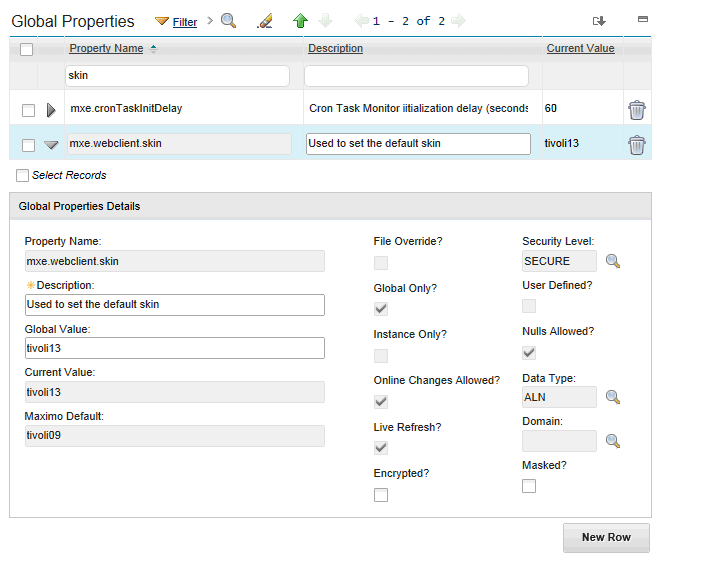This screenshot has width=726, height=575.
Task: Click the Instance Only? checkbox
Action: pyautogui.click(x=381, y=356)
